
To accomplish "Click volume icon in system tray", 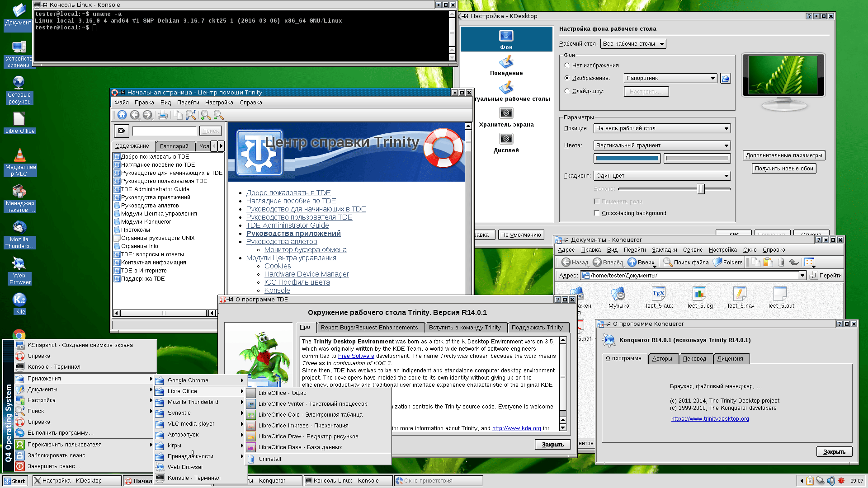I will pos(830,481).
